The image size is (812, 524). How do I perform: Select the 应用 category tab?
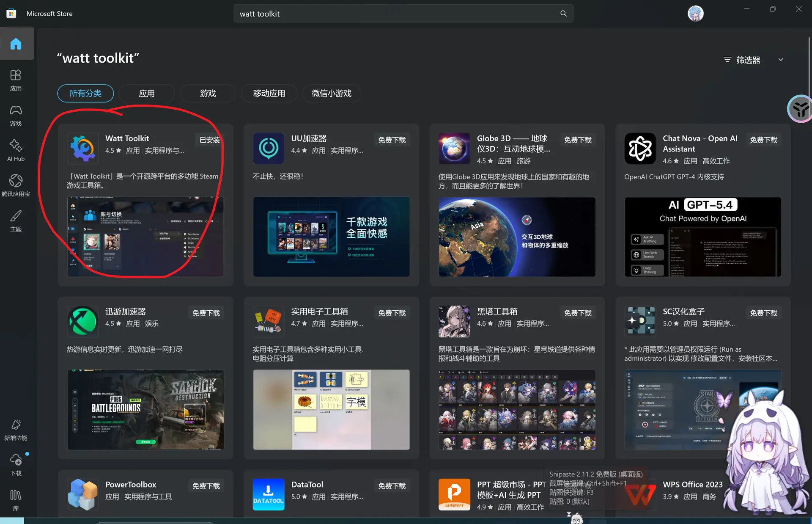tap(147, 94)
